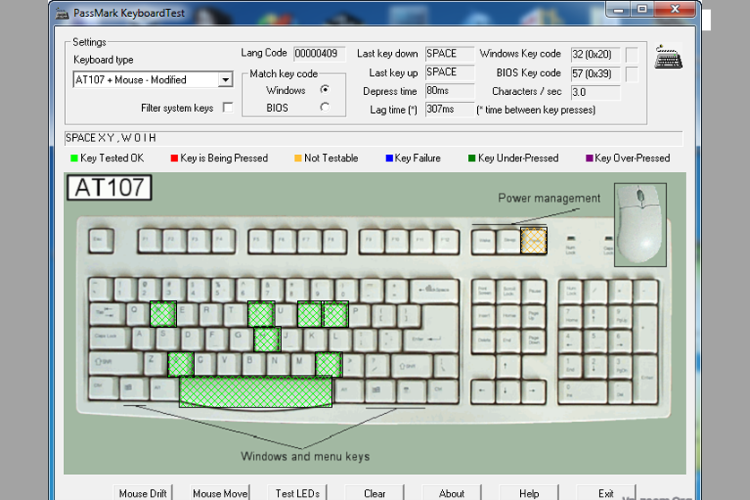This screenshot has height=500, width=750.
Task: Click the keyboard icon beside Windows Key code
Action: [x=668, y=57]
